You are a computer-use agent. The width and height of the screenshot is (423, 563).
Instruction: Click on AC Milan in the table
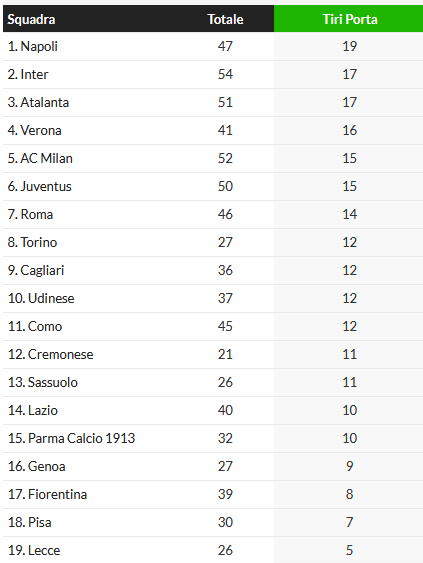(46, 158)
